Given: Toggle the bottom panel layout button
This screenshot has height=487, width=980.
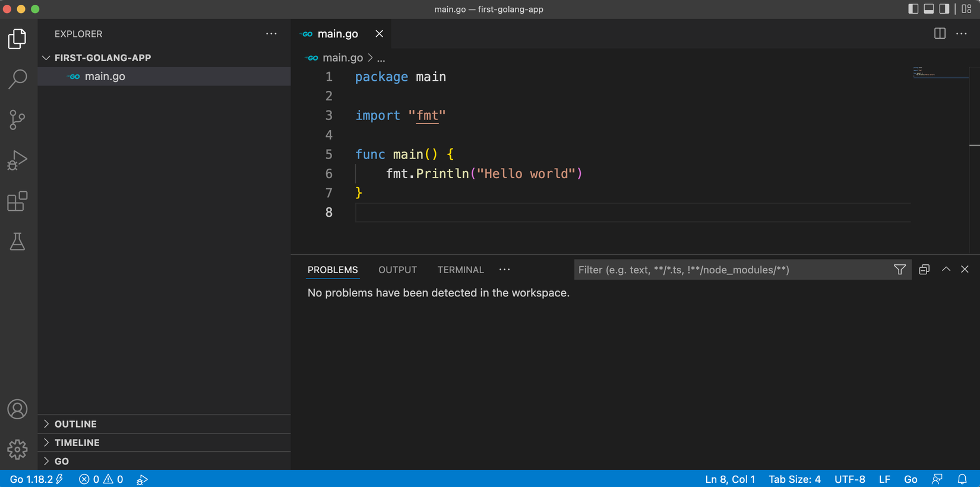Looking at the screenshot, I should [929, 9].
